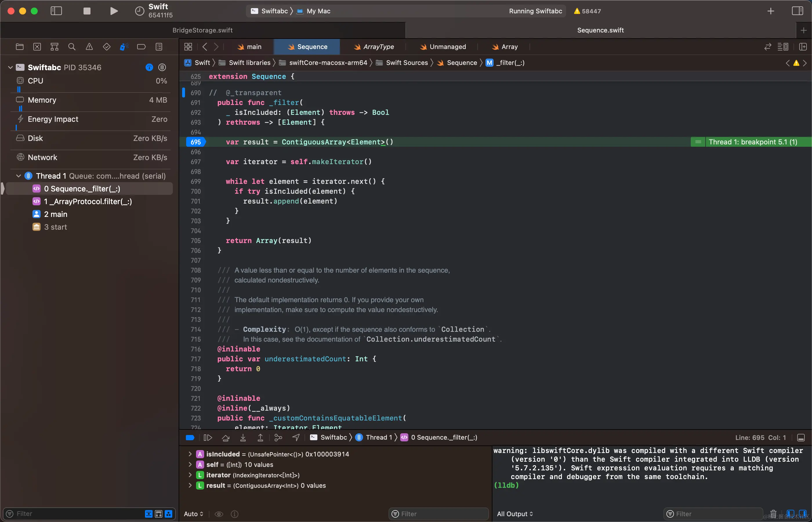This screenshot has width=812, height=522.
Task: Click the variables filter field
Action: (x=438, y=514)
